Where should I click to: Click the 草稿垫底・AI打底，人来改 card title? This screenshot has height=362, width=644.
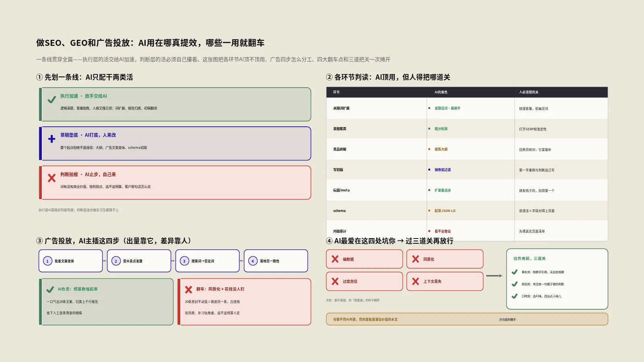click(88, 135)
